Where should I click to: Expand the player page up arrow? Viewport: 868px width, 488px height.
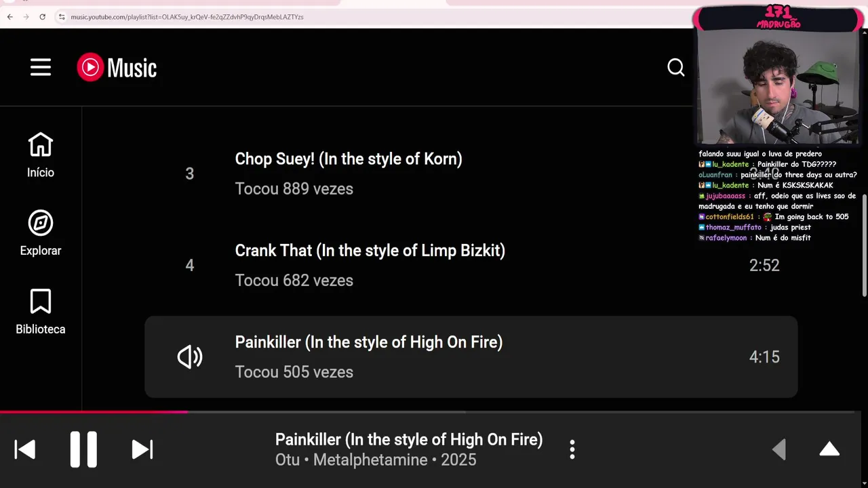[x=829, y=449]
